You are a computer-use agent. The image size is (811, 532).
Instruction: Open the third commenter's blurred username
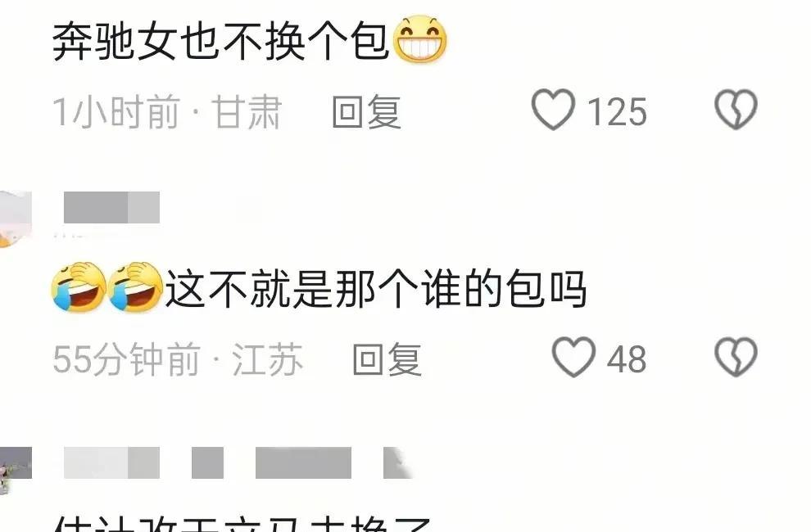238,462
